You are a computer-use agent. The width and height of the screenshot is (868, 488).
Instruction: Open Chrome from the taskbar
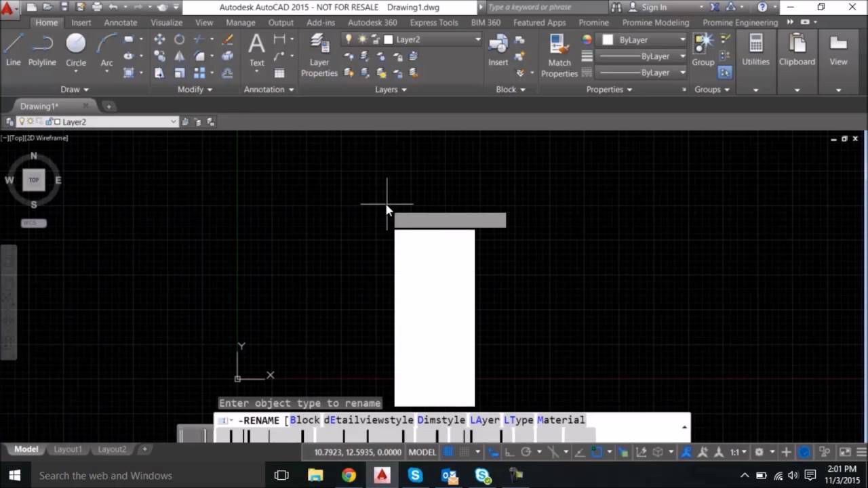[349, 476]
